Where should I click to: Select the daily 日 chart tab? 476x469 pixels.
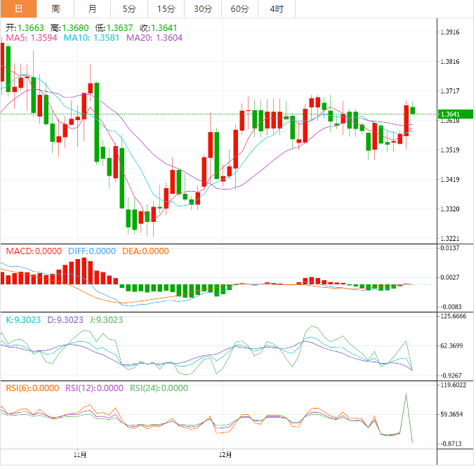[x=18, y=9]
